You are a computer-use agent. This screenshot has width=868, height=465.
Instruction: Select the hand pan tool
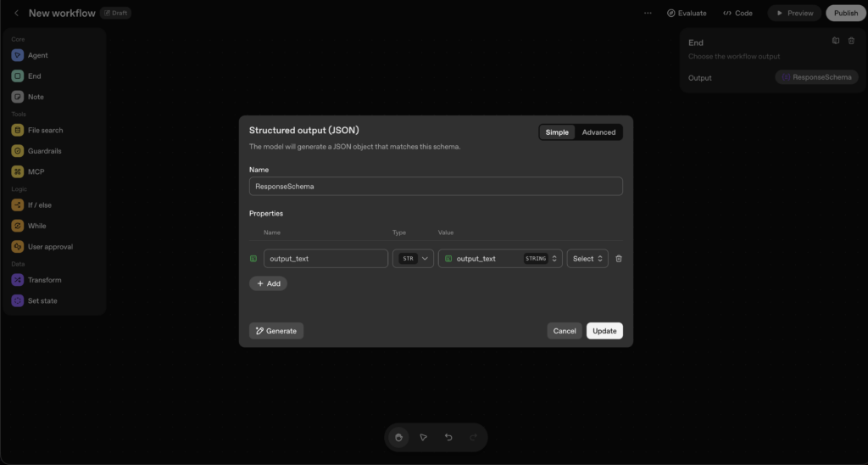pyautogui.click(x=398, y=438)
